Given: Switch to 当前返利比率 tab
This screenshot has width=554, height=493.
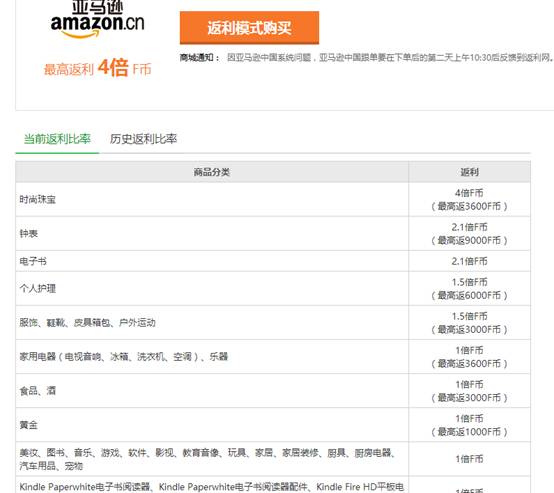Looking at the screenshot, I should click(57, 139).
